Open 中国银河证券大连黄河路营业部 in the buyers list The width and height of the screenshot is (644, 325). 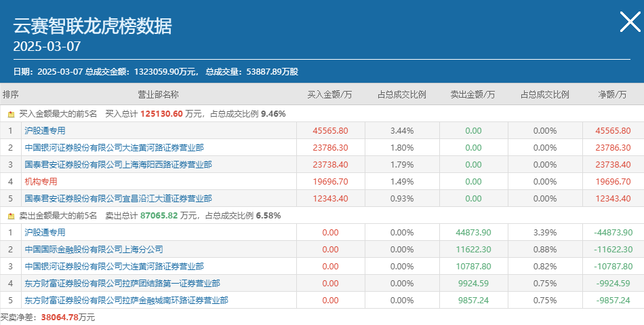[114, 147]
